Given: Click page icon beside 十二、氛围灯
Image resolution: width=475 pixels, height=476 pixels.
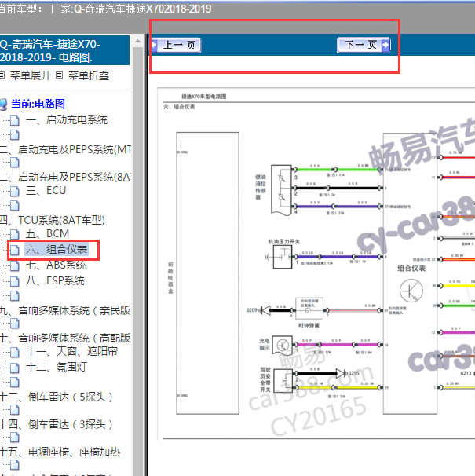Looking at the screenshot, I should coord(15,368).
